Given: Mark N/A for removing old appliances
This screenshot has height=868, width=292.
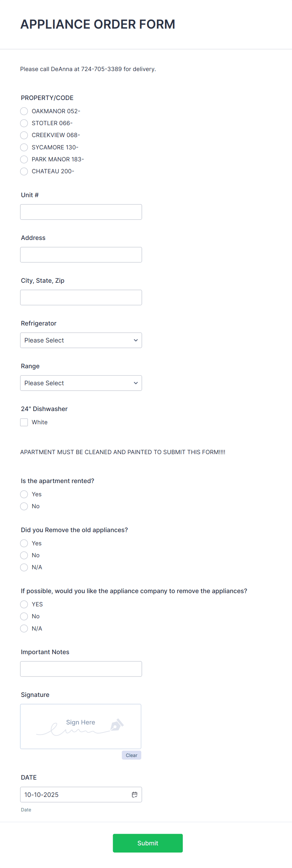Looking at the screenshot, I should pyautogui.click(x=24, y=567).
